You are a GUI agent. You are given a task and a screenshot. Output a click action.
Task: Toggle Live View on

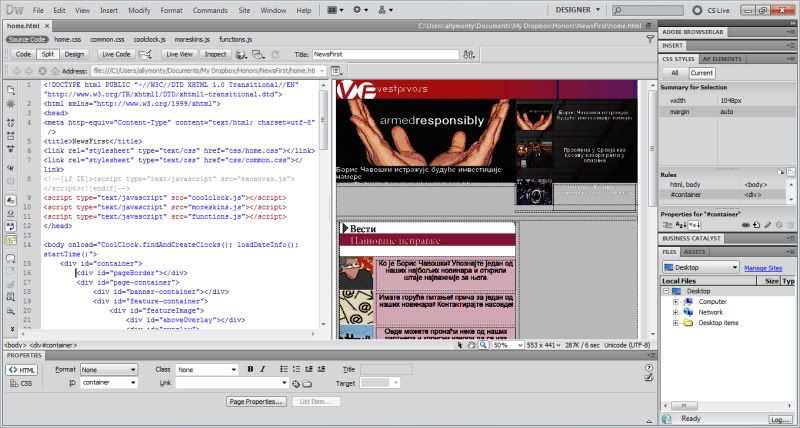tap(179, 54)
